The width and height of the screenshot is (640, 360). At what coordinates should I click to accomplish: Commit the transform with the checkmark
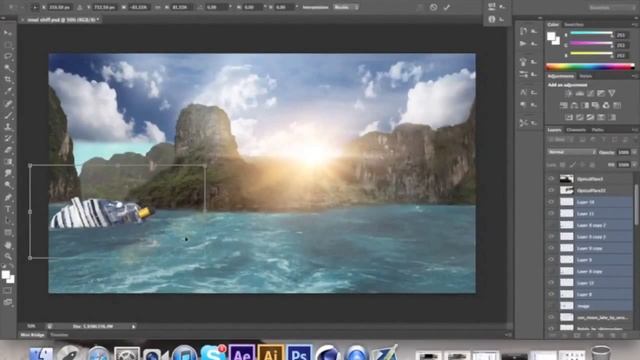(x=447, y=7)
